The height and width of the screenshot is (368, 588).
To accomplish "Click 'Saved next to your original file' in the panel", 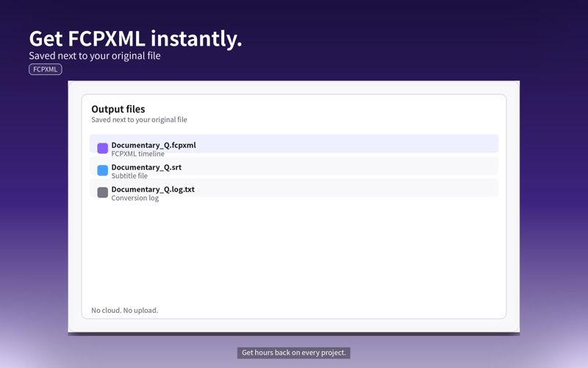I will pos(139,120).
